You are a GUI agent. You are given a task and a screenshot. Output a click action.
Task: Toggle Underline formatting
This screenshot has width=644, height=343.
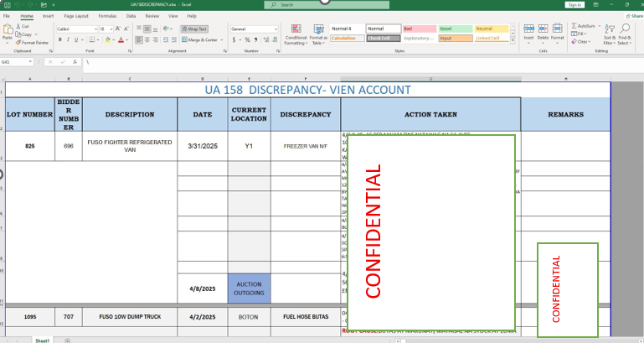[76, 40]
